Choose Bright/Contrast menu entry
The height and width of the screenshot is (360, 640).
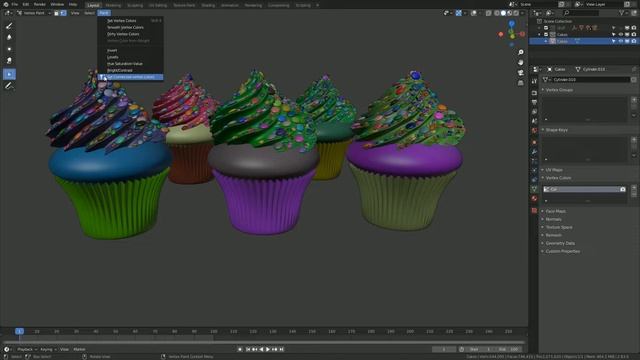(x=131, y=70)
